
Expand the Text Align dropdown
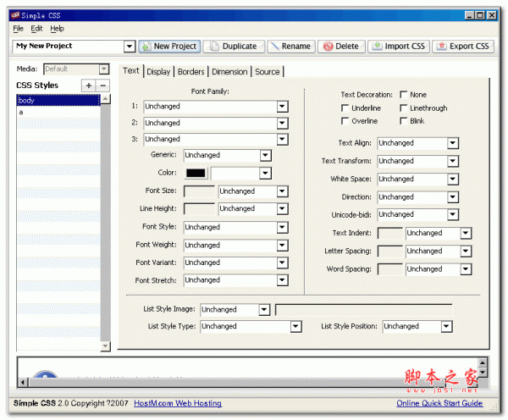(x=452, y=144)
